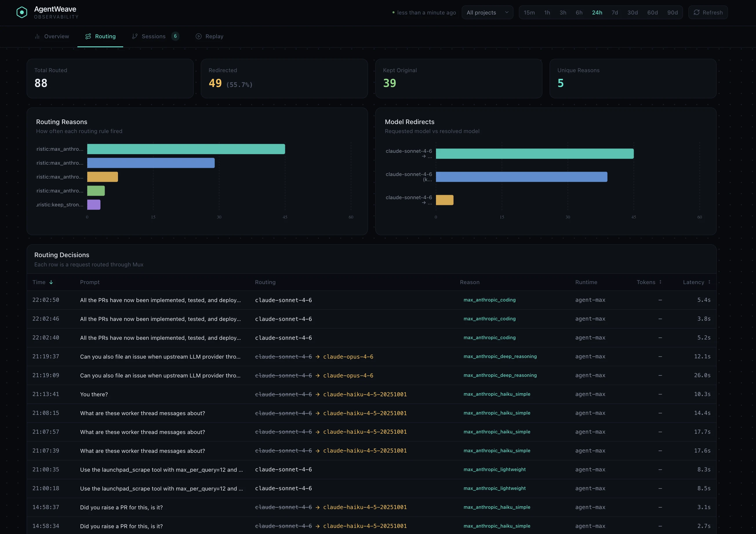Viewport: 756px width, 534px height.
Task: Click the Runtime column header
Action: click(586, 282)
